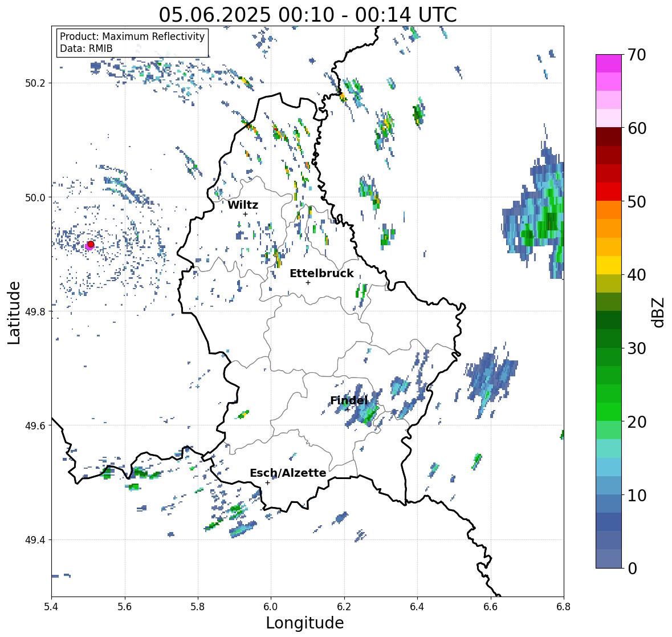Click longitude tick 5.4
672x637 pixels.
pos(51,607)
